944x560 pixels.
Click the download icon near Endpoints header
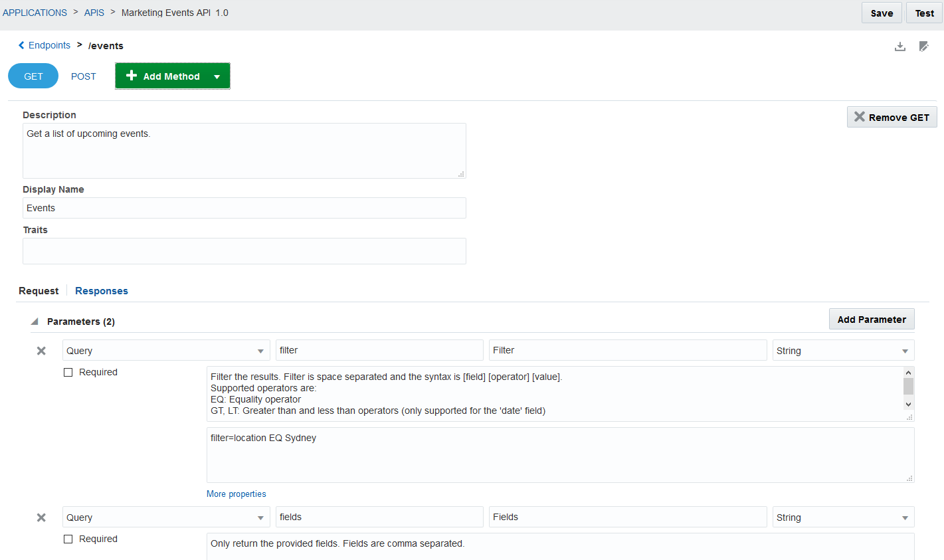click(900, 47)
